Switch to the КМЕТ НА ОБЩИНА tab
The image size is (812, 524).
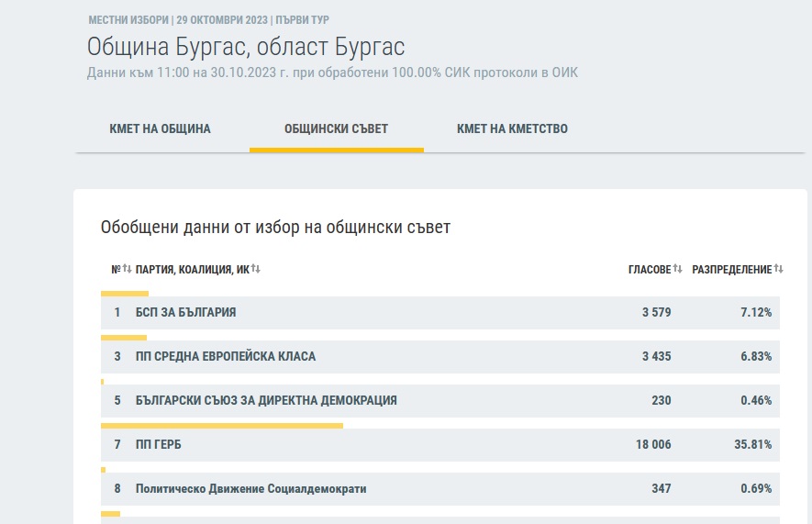161,128
